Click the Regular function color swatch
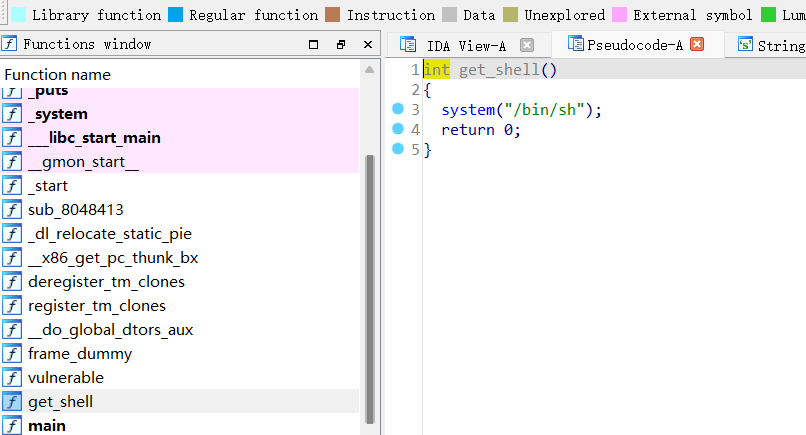Image resolution: width=806 pixels, height=435 pixels. (175, 14)
